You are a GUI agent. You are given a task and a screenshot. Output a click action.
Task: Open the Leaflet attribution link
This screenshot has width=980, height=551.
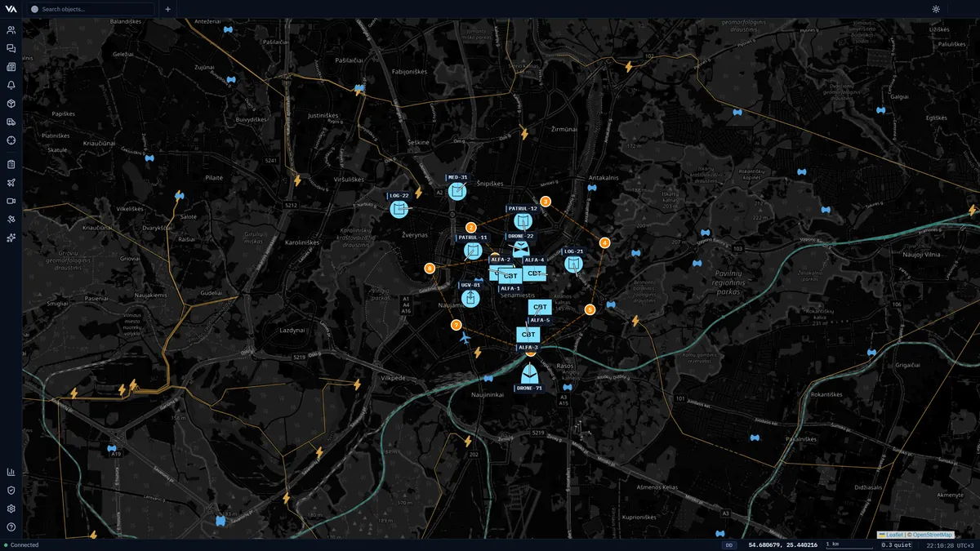click(892, 535)
